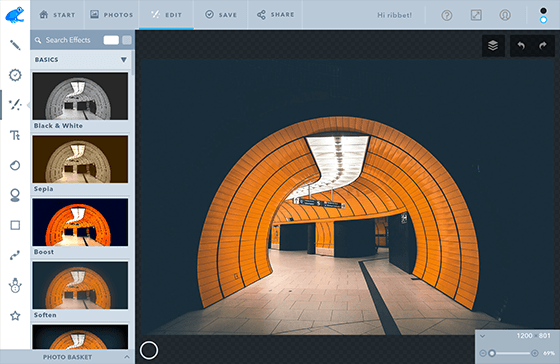
Task: Click the Boost label
Action: [44, 252]
